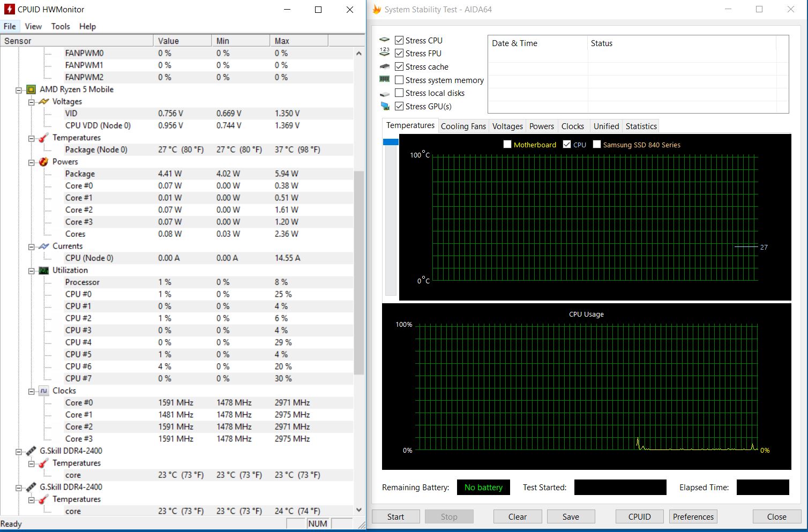Image resolution: width=808 pixels, height=532 pixels.
Task: Click the sensor list scroll down arrow
Action: click(359, 510)
